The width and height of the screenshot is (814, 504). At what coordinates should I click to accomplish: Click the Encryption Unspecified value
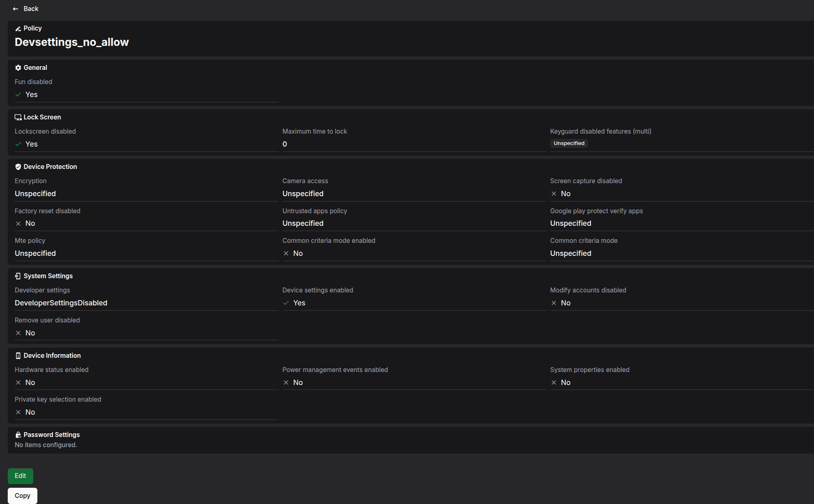click(35, 194)
